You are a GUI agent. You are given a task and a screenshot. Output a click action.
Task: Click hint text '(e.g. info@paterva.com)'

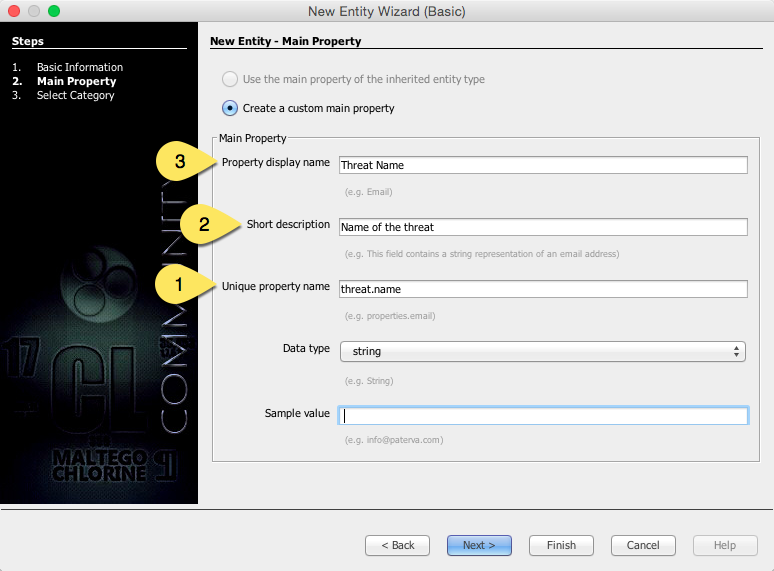(x=394, y=440)
